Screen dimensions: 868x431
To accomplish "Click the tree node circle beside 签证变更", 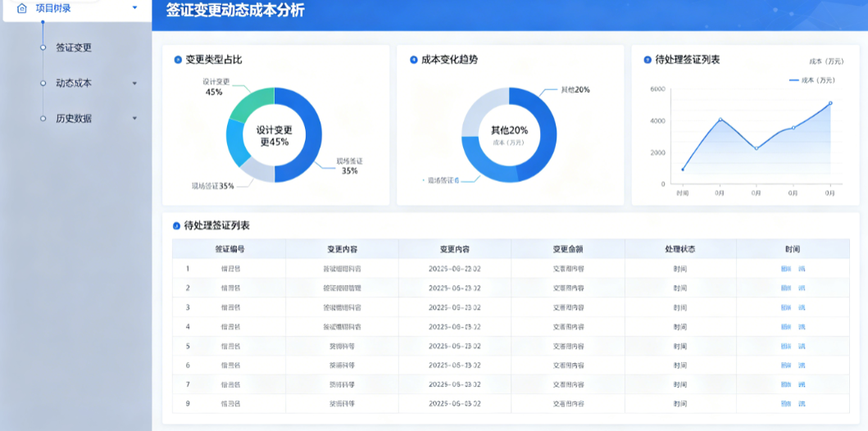I will coord(43,48).
